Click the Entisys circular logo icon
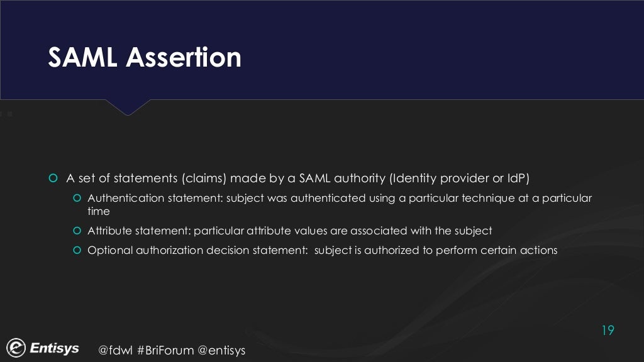644x362 pixels. 16,348
